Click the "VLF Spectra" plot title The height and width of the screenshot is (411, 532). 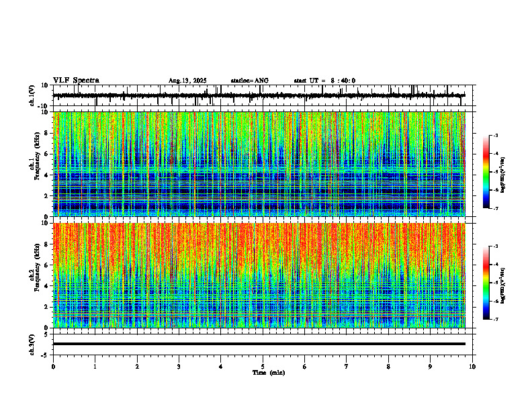click(x=76, y=81)
